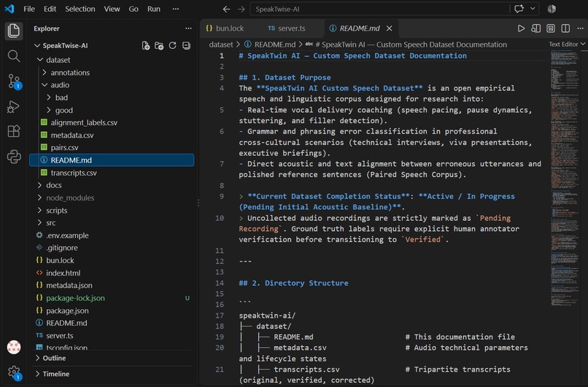Refresh the explorer file tree
The width and height of the screenshot is (588, 387).
point(172,46)
